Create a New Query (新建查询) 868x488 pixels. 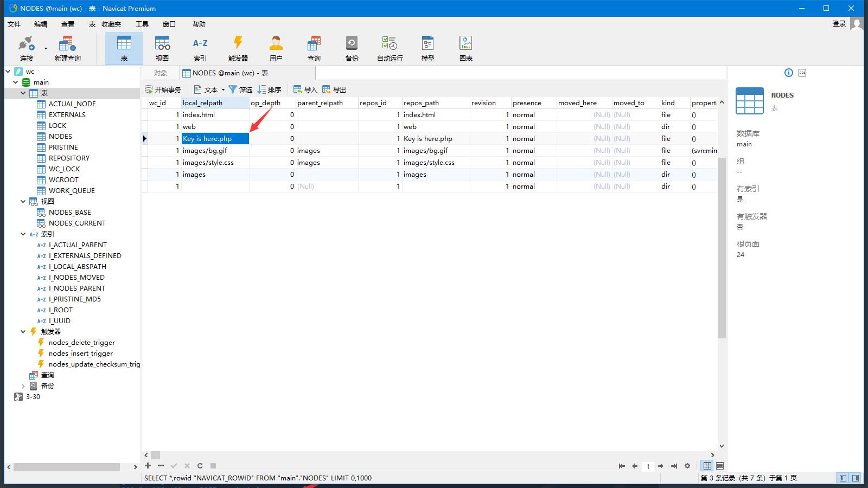(67, 48)
